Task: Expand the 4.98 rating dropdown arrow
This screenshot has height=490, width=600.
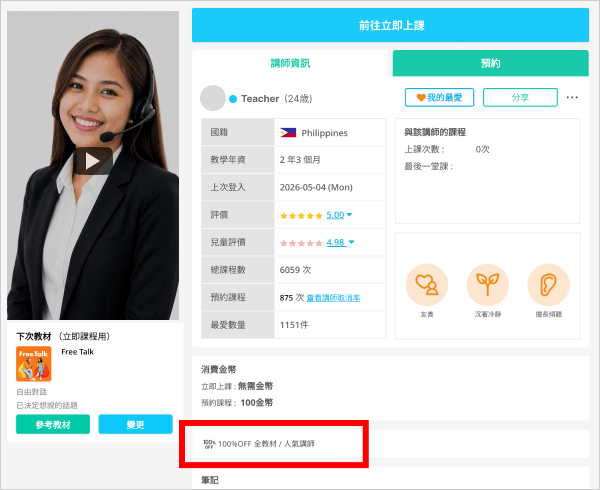Action: [351, 242]
